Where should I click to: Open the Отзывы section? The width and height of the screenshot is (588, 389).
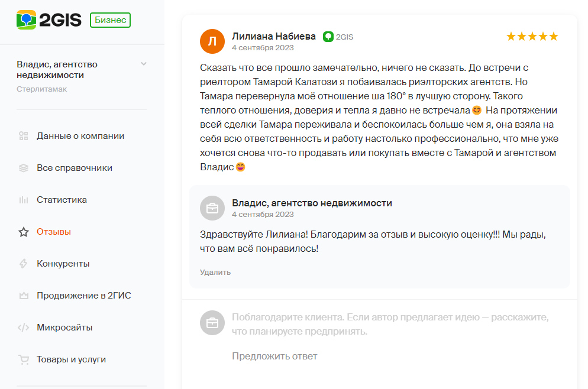point(54,232)
